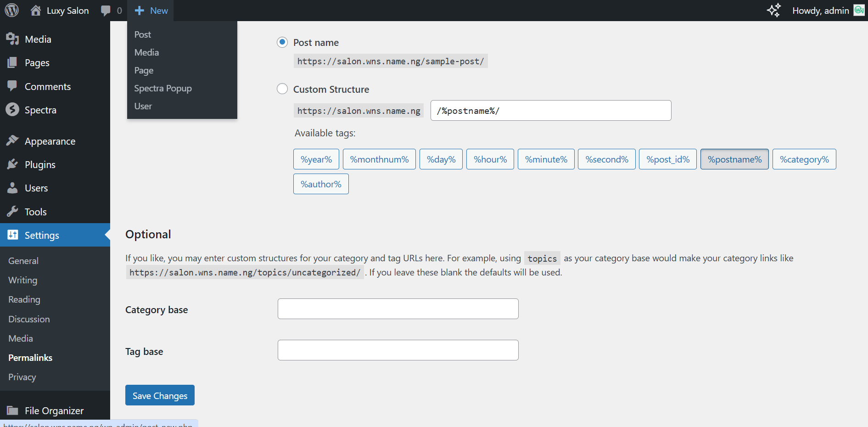Insert the %post_id% tag
The image size is (868, 427).
coord(668,159)
